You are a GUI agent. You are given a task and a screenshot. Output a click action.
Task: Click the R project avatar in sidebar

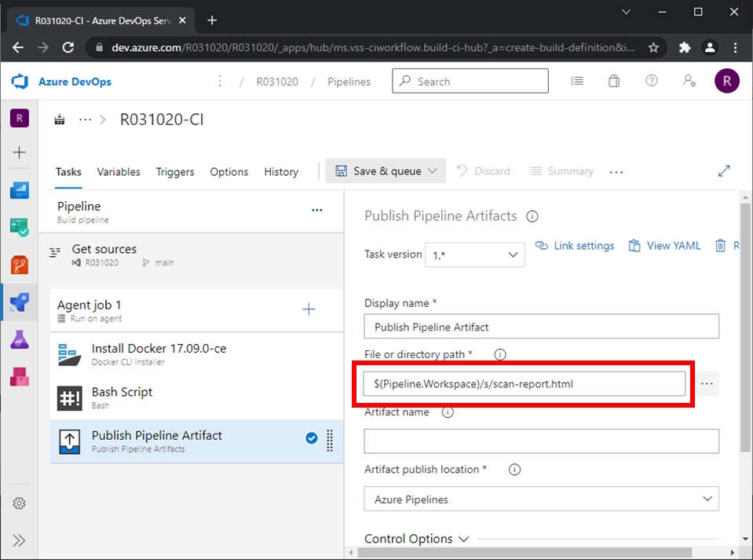tap(19, 118)
